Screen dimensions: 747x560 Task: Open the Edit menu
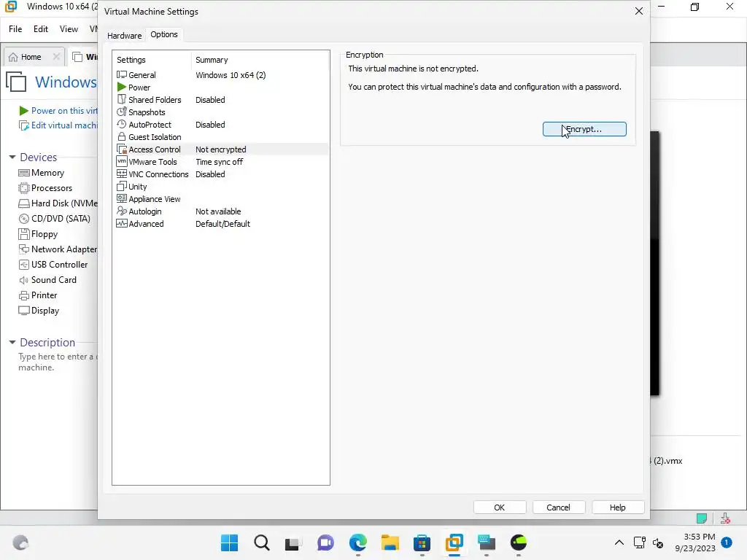[41, 29]
